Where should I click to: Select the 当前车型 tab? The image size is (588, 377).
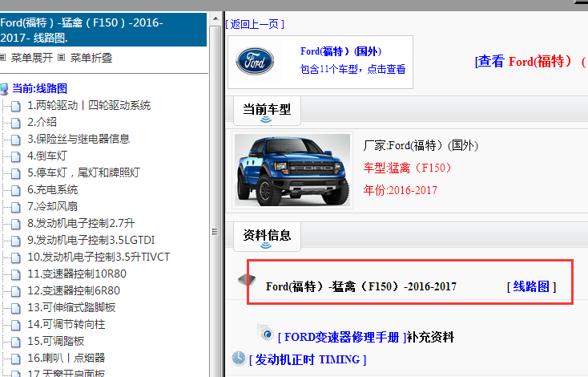pos(267,111)
